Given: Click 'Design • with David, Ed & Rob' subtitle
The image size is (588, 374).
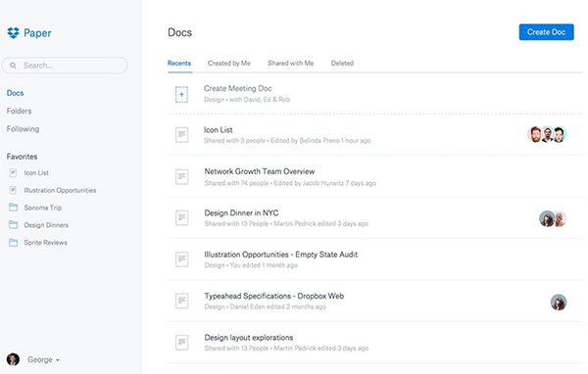Looking at the screenshot, I should point(247,100).
